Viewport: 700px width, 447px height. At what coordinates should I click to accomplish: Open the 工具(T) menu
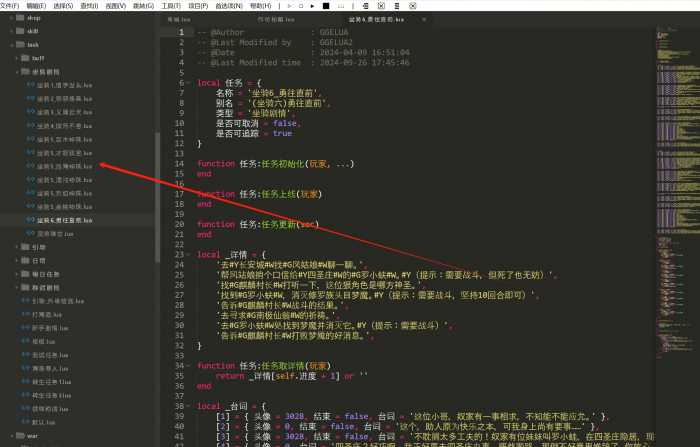point(171,5)
